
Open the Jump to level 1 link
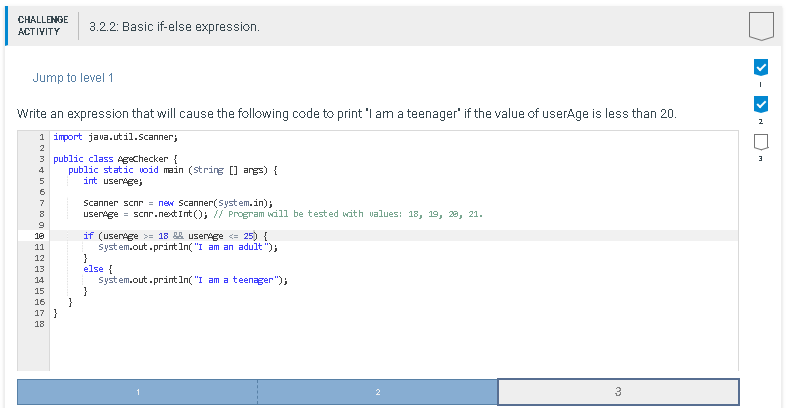click(73, 78)
